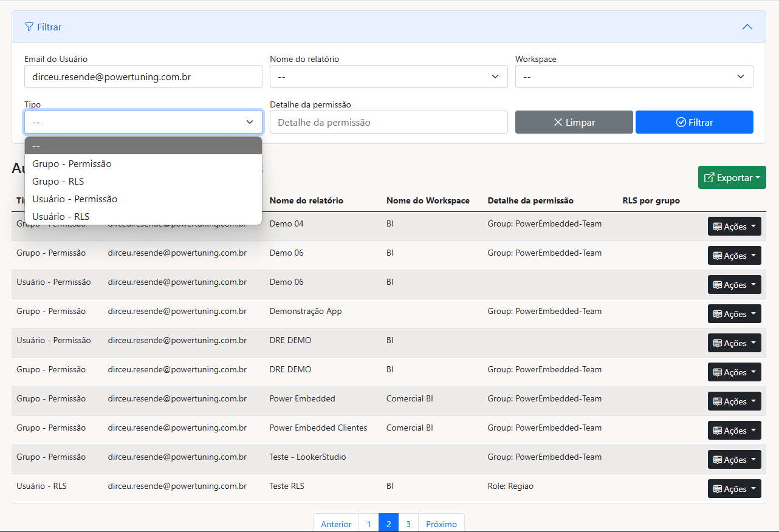
Task: Click the Tipo dropdown field
Action: pos(143,122)
